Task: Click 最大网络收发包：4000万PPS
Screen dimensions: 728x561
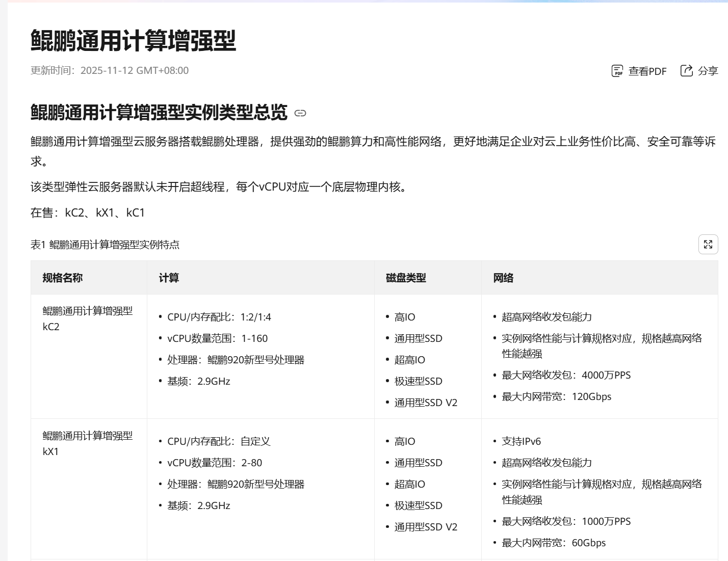Action: click(566, 375)
